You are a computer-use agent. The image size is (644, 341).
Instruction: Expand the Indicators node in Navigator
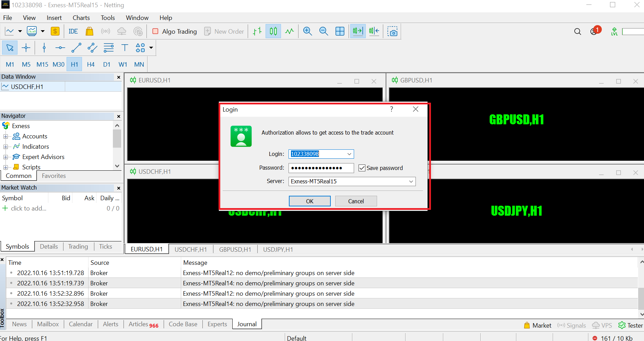tap(5, 147)
